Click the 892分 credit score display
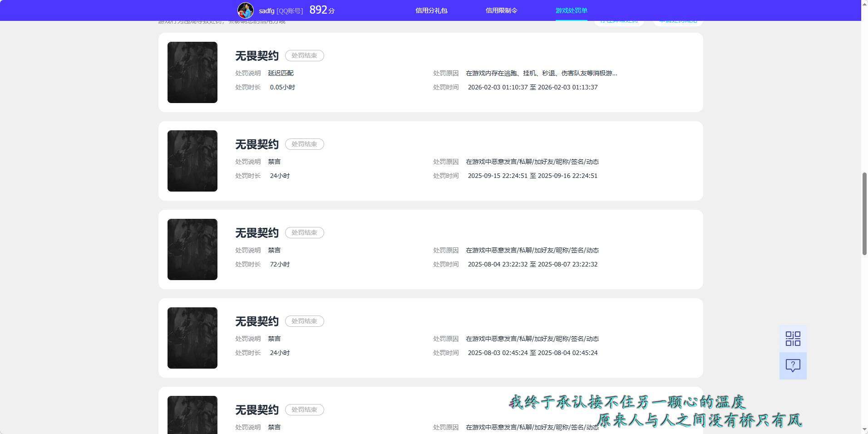This screenshot has width=868, height=434. (x=321, y=10)
